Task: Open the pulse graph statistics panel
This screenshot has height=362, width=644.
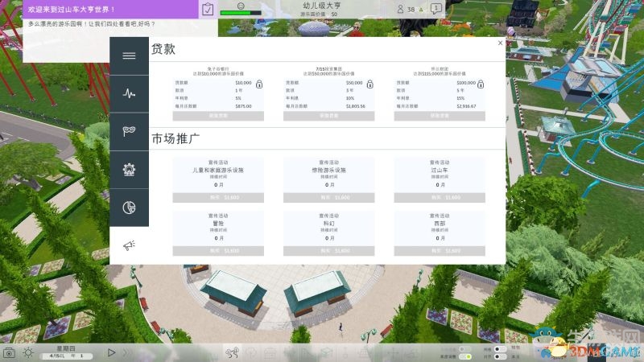Action: tap(129, 93)
